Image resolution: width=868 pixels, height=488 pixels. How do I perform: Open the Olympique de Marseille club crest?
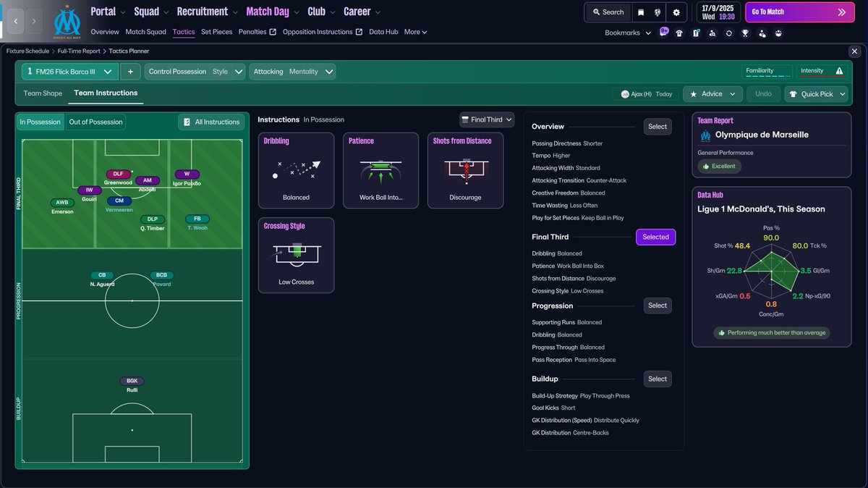click(67, 22)
